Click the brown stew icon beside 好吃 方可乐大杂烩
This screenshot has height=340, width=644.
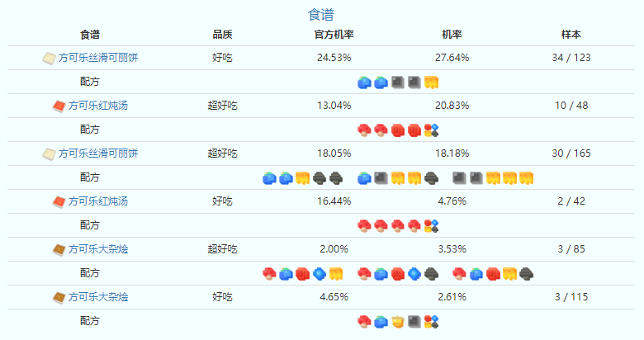pos(59,296)
